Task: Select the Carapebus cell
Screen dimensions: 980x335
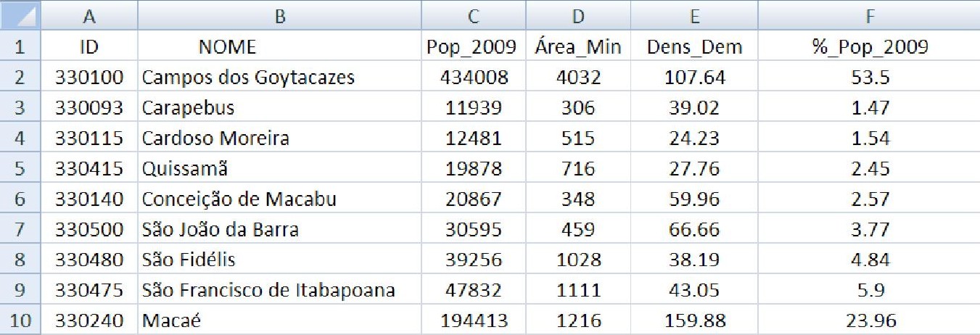Action: click(279, 107)
